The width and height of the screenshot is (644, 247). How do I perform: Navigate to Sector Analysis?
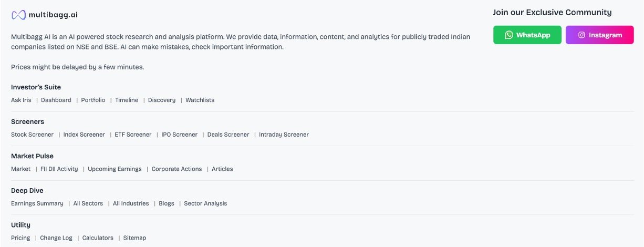point(205,203)
